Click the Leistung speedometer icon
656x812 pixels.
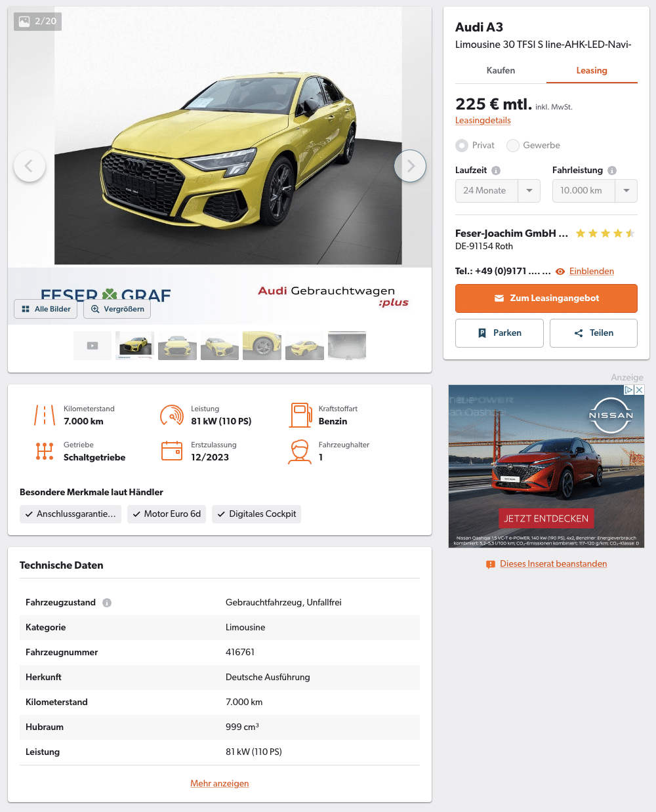pos(172,415)
